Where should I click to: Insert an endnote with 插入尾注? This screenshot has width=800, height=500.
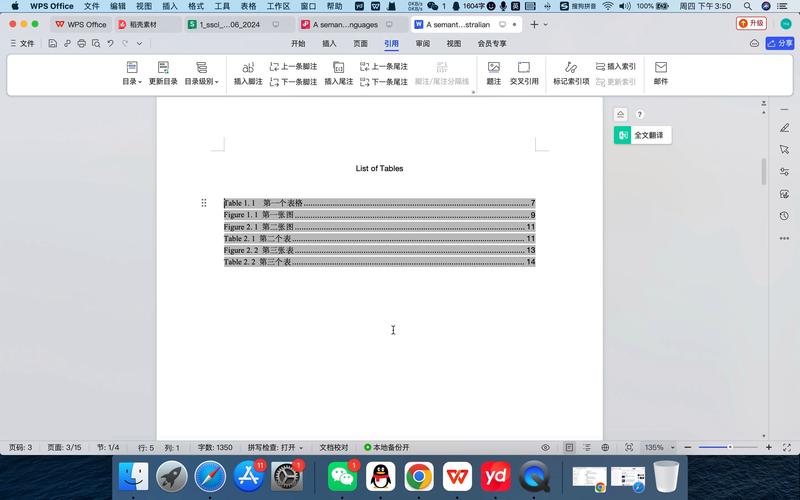[339, 73]
